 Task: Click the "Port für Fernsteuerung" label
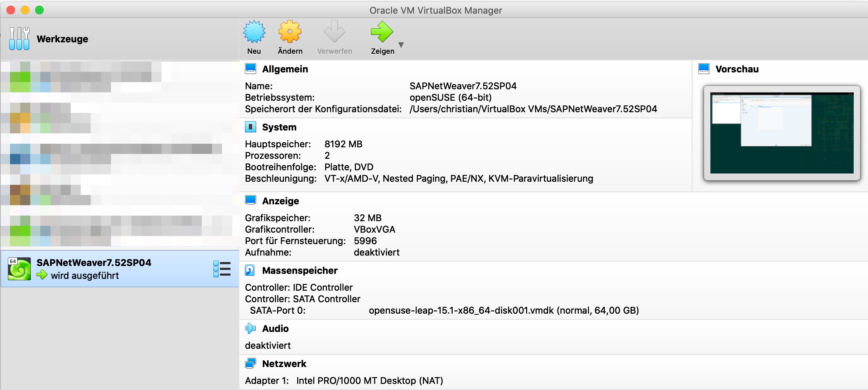coord(295,241)
